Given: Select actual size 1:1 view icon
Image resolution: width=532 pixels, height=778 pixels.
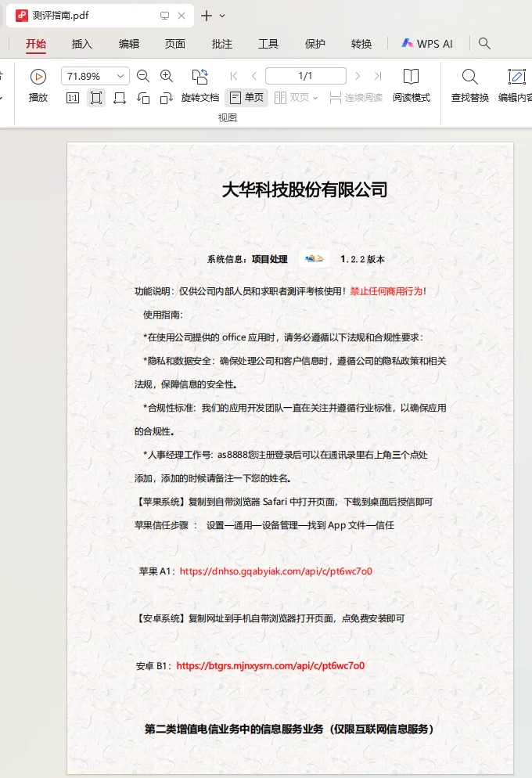Looking at the screenshot, I should click(73, 98).
